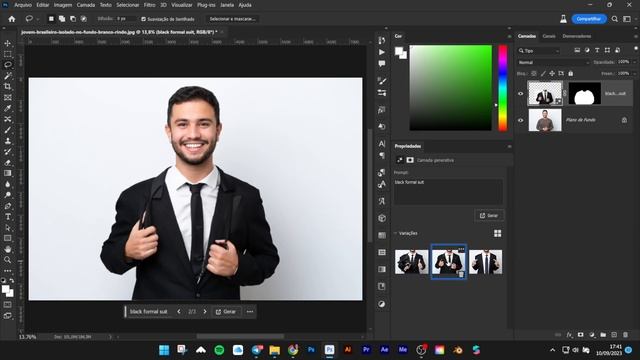640x360 pixels.
Task: Toggle lock transparent pixels in Layers panel
Action: click(533, 73)
